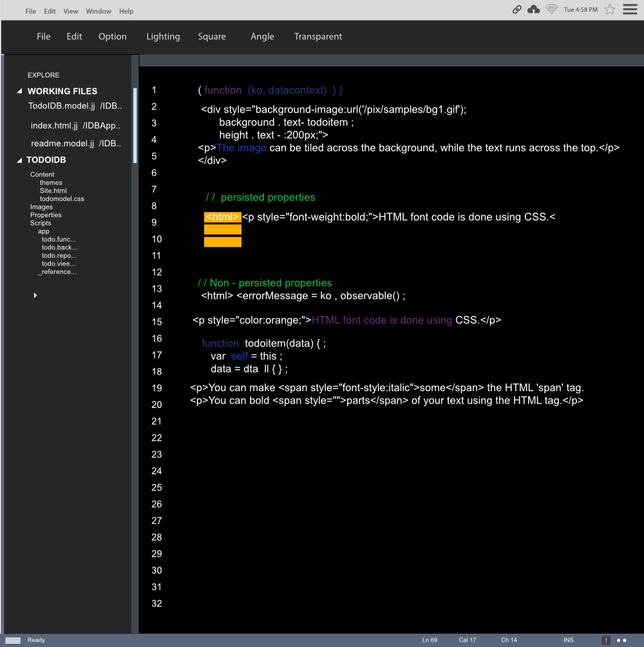Open the Wi-Fi status icon

pyautogui.click(x=551, y=10)
